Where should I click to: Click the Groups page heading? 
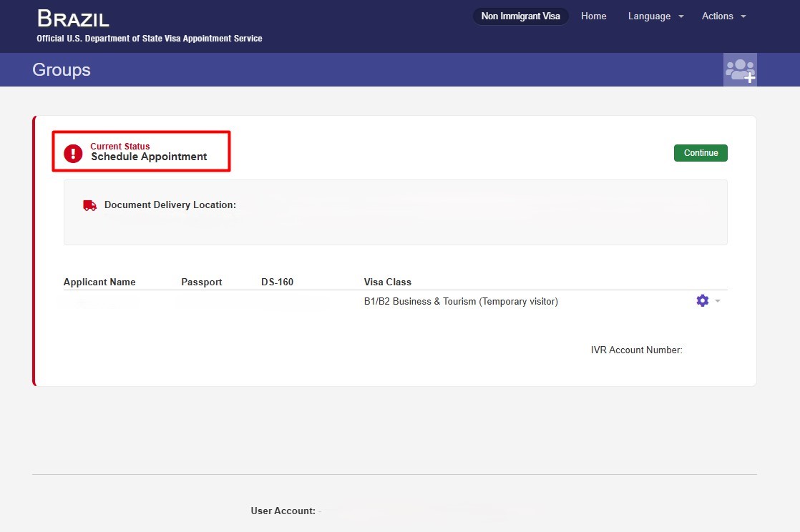point(61,69)
